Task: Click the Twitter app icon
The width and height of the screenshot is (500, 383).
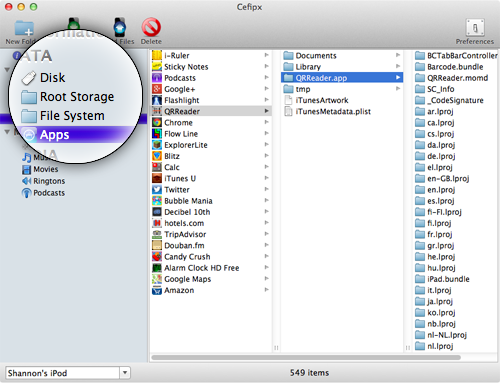Action: click(157, 189)
